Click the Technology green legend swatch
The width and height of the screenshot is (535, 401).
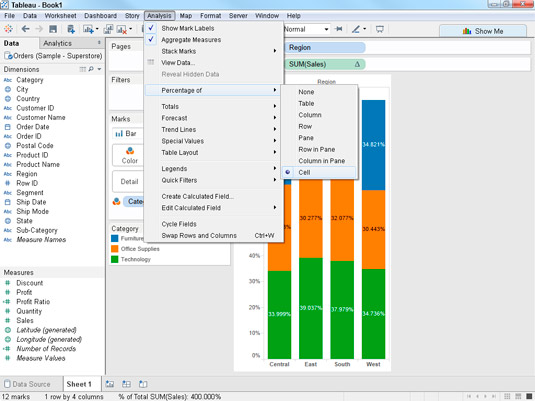click(115, 259)
